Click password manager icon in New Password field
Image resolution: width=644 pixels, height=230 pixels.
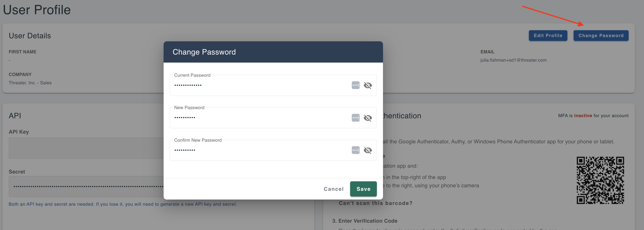[x=356, y=118]
